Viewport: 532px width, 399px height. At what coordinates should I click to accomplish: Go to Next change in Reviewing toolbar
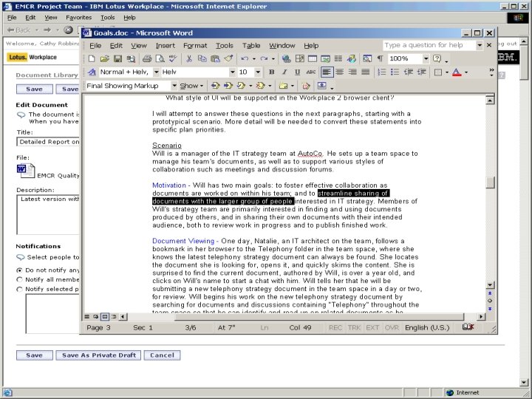[228, 86]
